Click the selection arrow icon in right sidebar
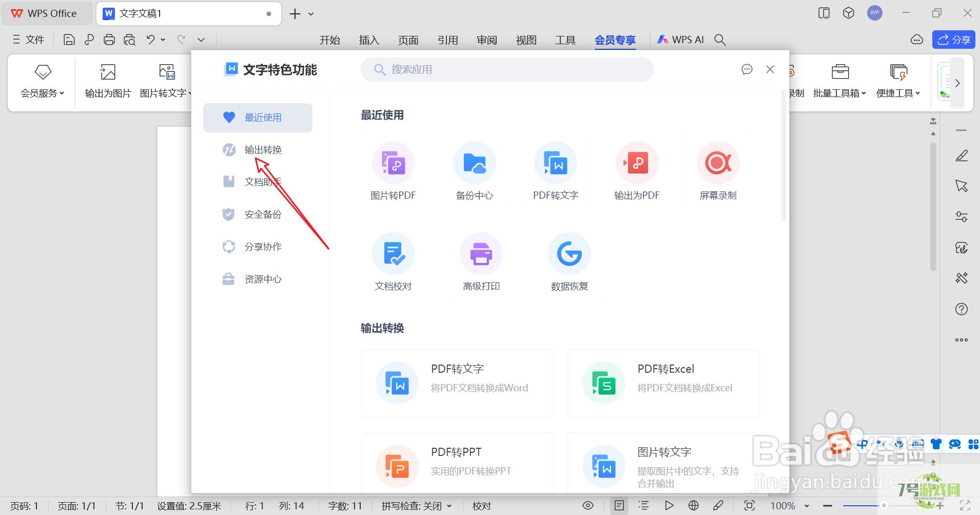Viewport: 980px width, 515px height. click(x=962, y=186)
